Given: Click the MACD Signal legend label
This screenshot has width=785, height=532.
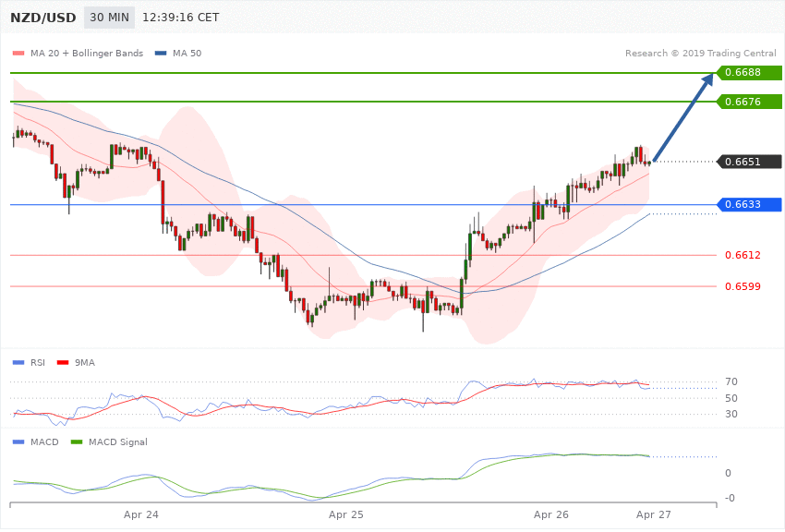Looking at the screenshot, I should click(117, 441).
